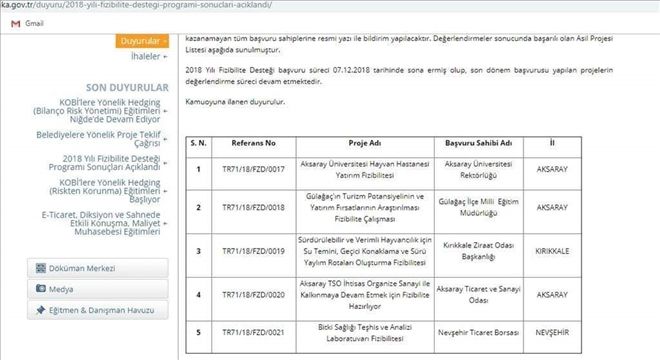660x360 pixels.
Task: Click the S. N. column header
Action: (x=198, y=143)
